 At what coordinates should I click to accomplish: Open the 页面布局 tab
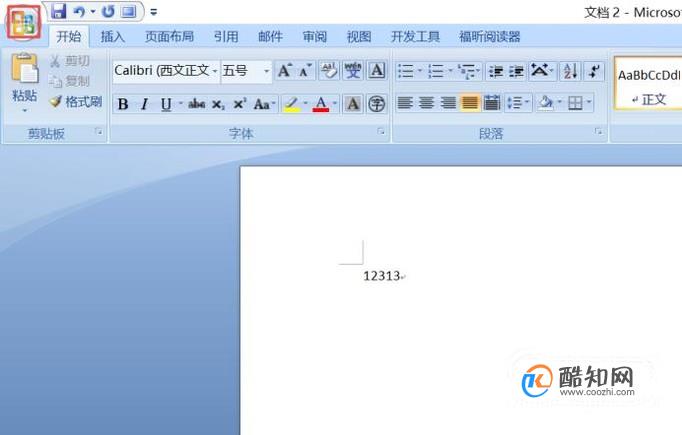point(169,37)
